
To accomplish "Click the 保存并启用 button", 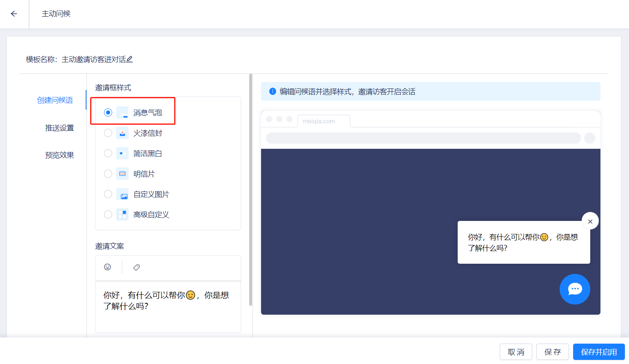I will (x=599, y=352).
